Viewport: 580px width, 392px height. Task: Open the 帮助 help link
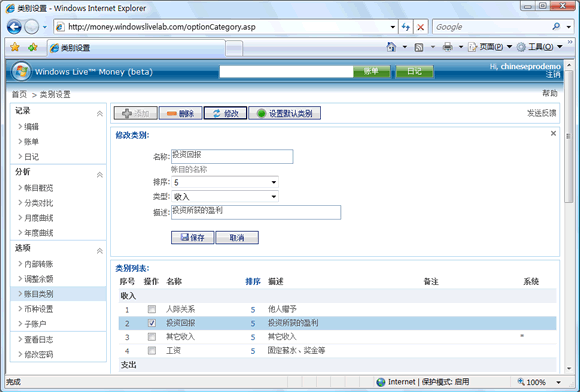pos(550,94)
